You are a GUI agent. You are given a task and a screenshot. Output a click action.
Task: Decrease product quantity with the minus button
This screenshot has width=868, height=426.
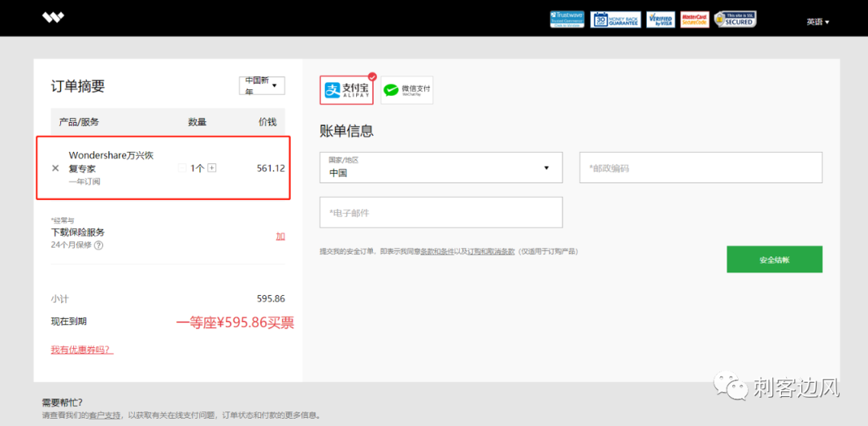[182, 168]
